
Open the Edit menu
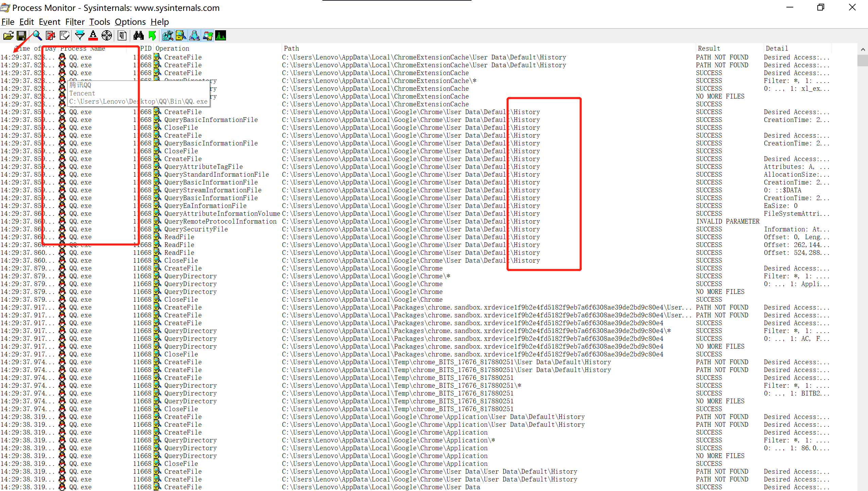[x=27, y=22]
